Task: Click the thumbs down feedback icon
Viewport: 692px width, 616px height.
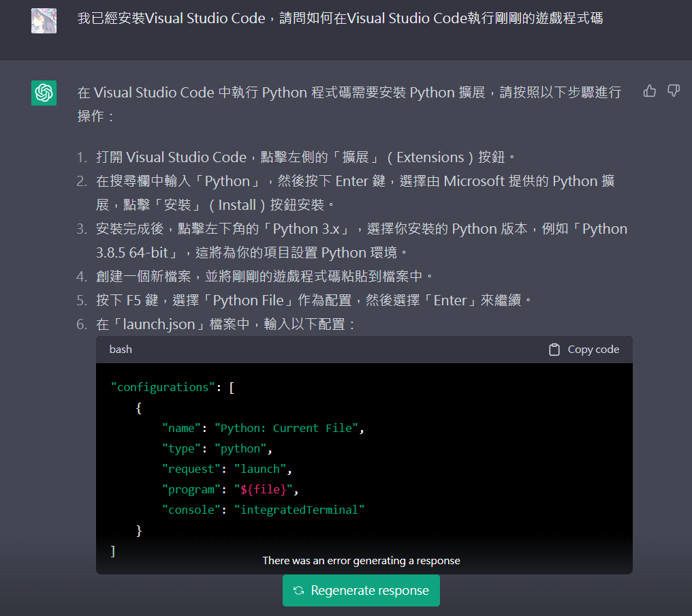Action: click(674, 91)
